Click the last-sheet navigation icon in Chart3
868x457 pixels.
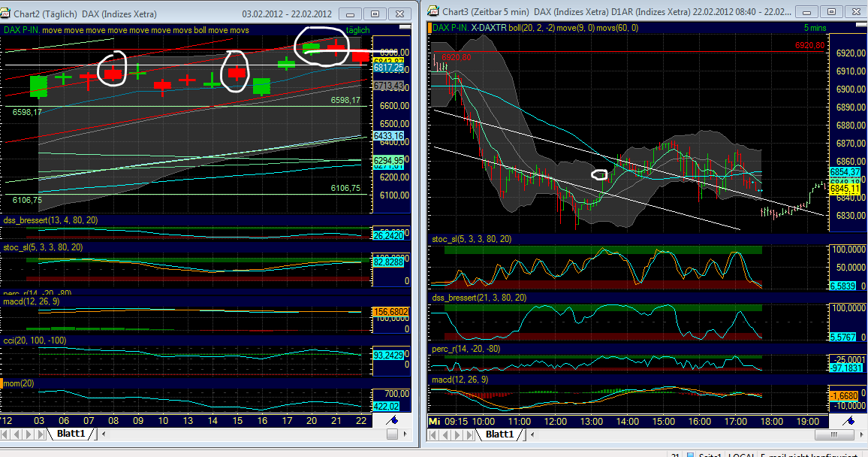[470, 434]
